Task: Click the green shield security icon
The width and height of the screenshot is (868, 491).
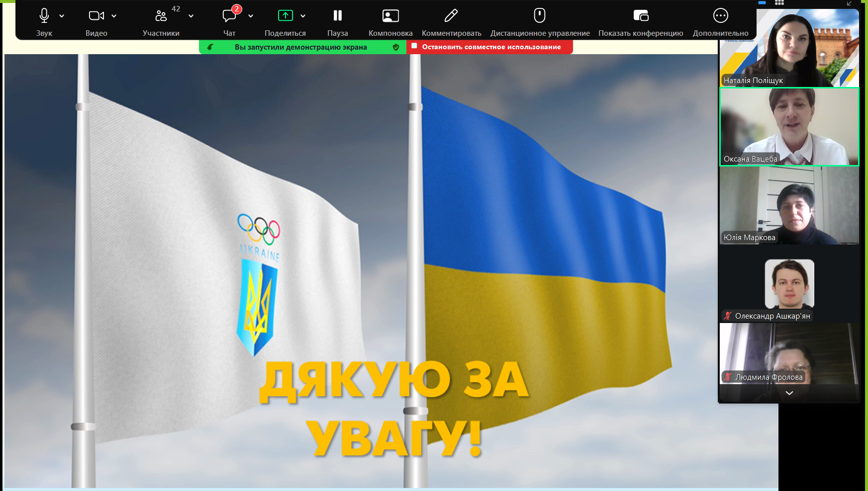Action: click(396, 47)
